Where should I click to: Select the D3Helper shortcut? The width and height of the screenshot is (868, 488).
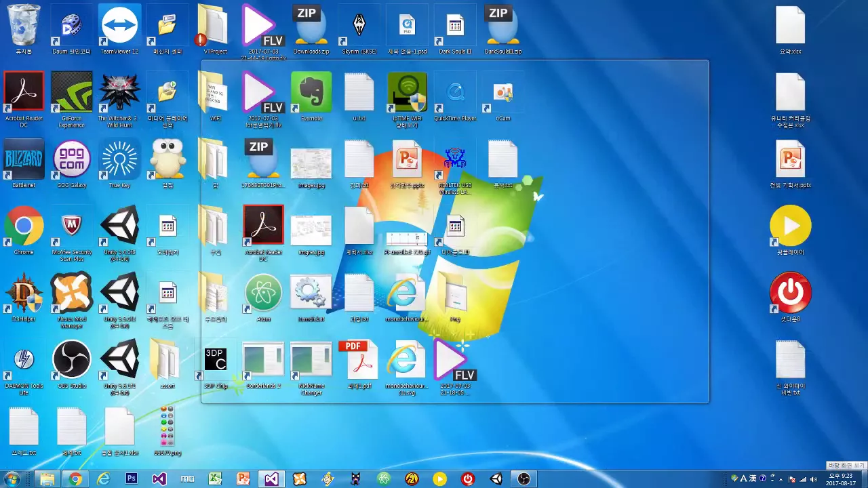click(24, 297)
